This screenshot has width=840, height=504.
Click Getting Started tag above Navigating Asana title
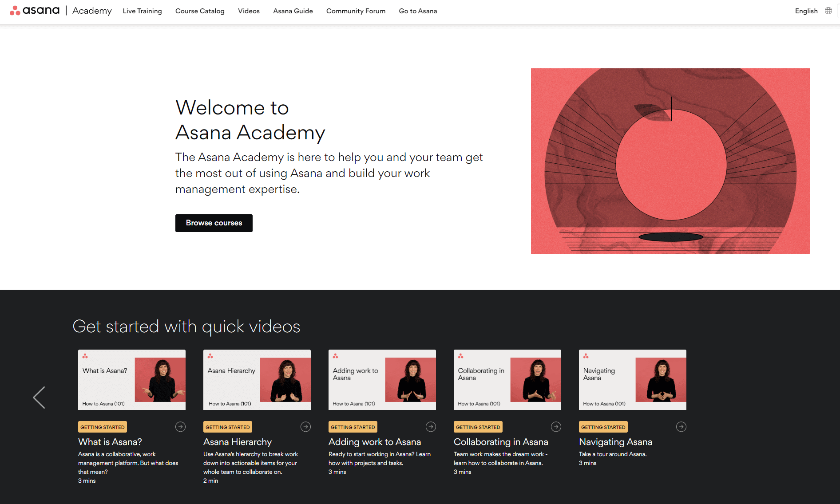tap(603, 427)
